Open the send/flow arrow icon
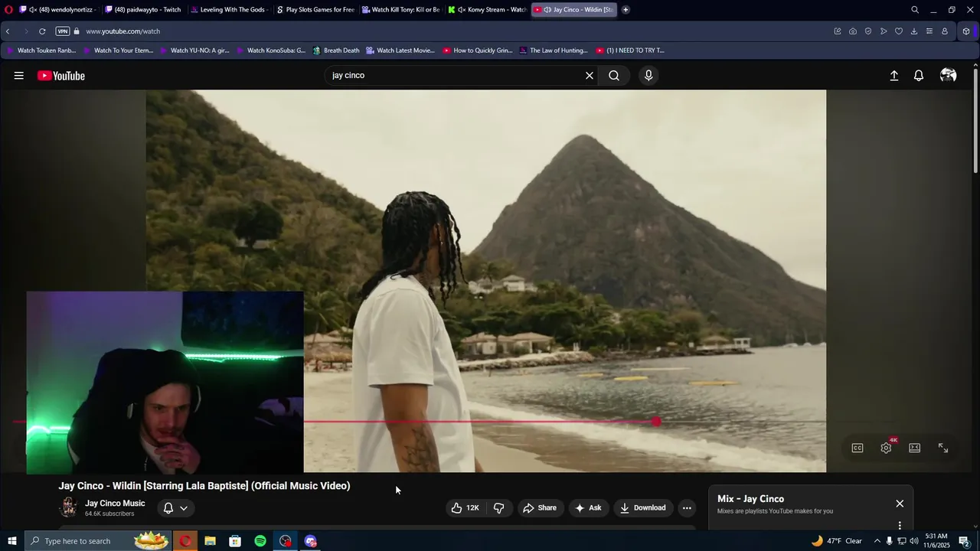Image resolution: width=980 pixels, height=551 pixels. click(884, 31)
